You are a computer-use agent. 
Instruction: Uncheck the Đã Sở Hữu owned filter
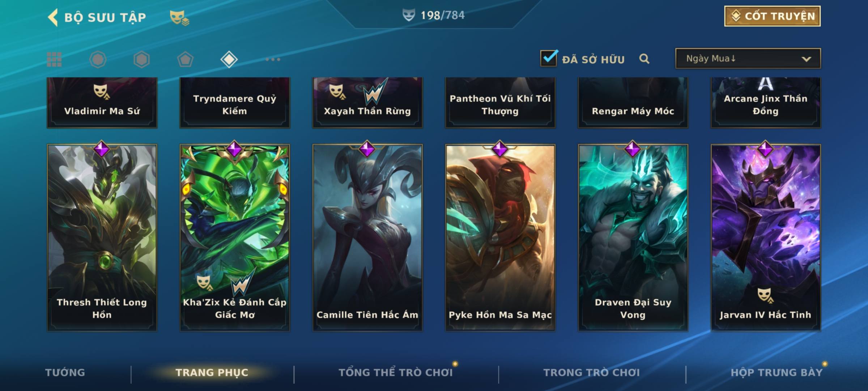549,58
